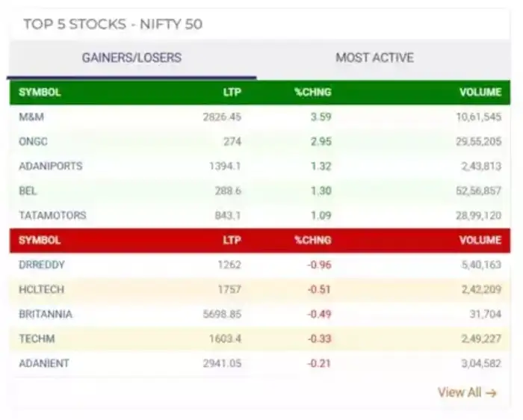Open the ONGC stock row
The height and width of the screenshot is (420, 523).
coord(34,141)
